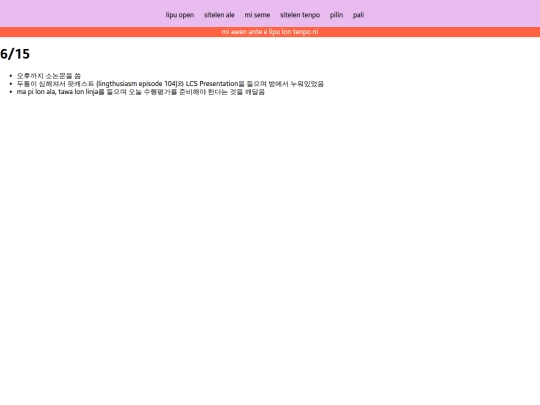Open the 'mi seme' nav link
The image size is (540, 405).
click(257, 15)
